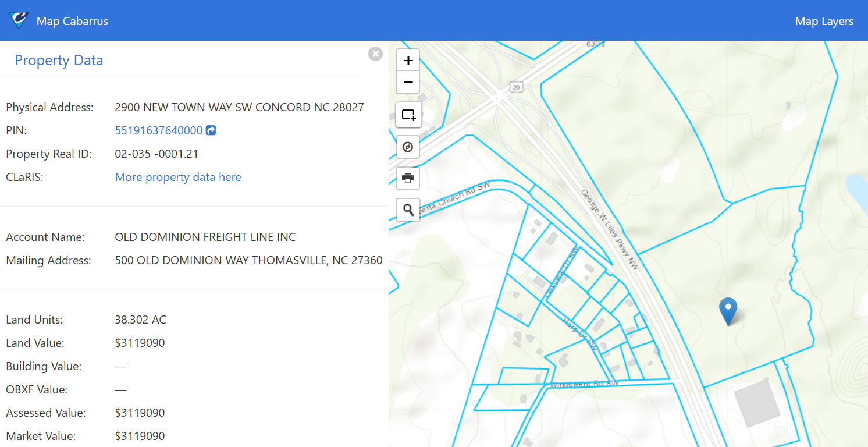Open PIN link 55191637640000

[x=158, y=130]
